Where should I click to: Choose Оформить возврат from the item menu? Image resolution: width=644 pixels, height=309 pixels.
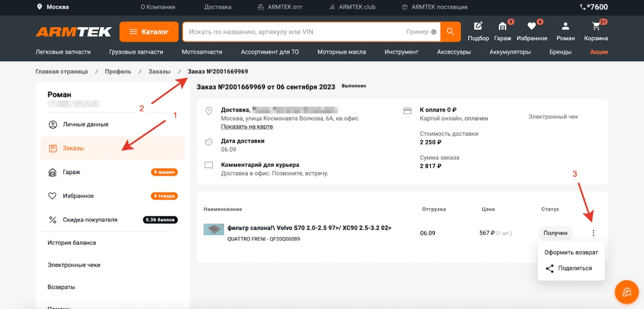pos(571,252)
